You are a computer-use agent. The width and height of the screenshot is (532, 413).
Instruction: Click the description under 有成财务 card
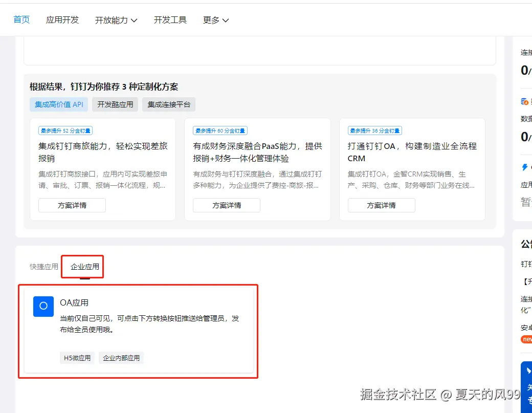pos(257,180)
